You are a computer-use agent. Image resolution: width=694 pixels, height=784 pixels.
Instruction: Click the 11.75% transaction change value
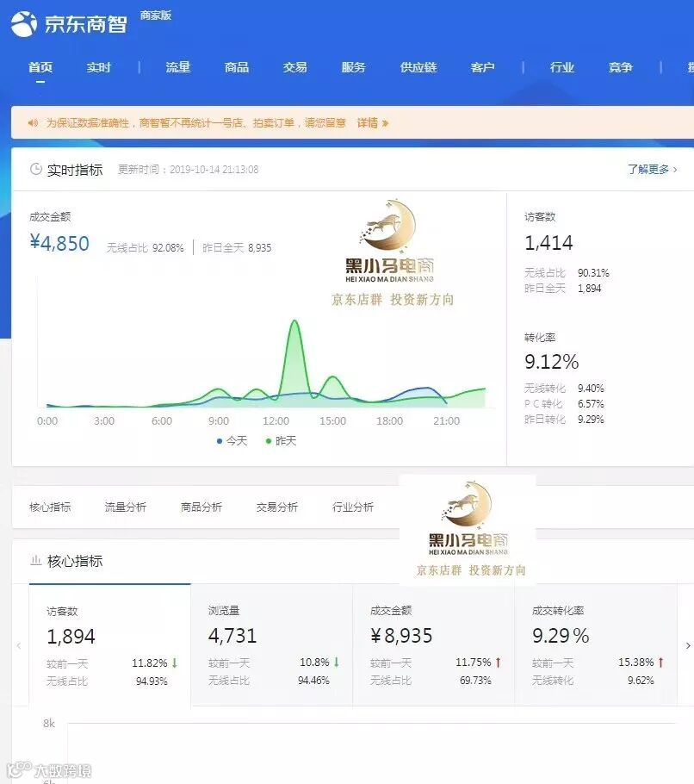[474, 662]
